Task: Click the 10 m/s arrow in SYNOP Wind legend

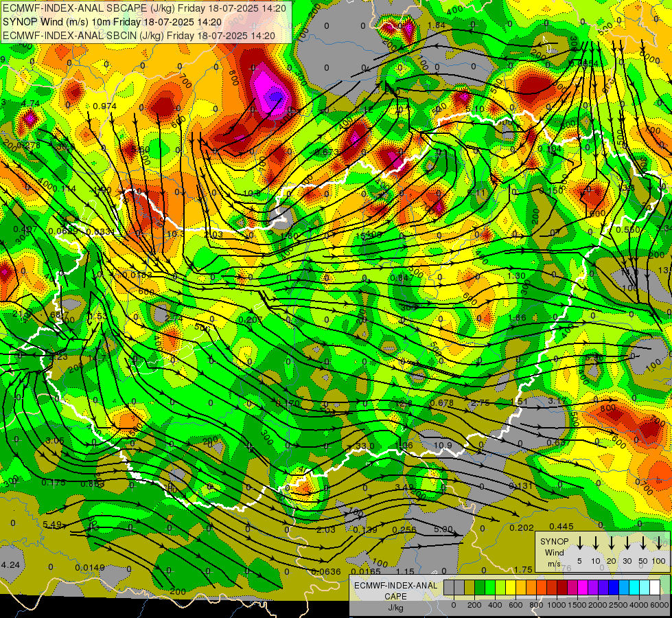Action: (595, 542)
